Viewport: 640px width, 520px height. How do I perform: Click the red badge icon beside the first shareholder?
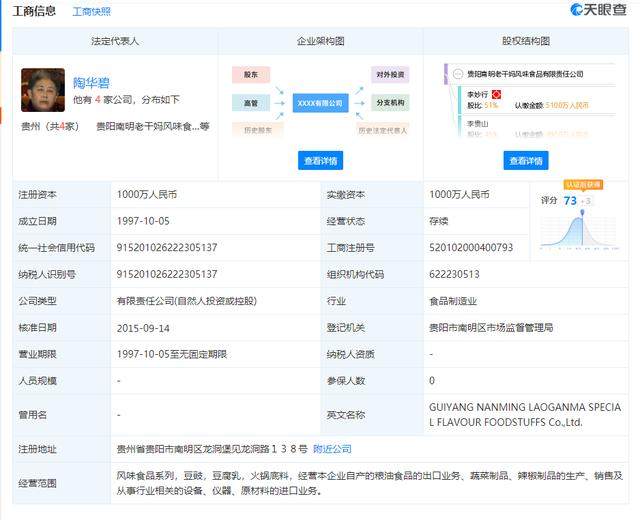(496, 95)
